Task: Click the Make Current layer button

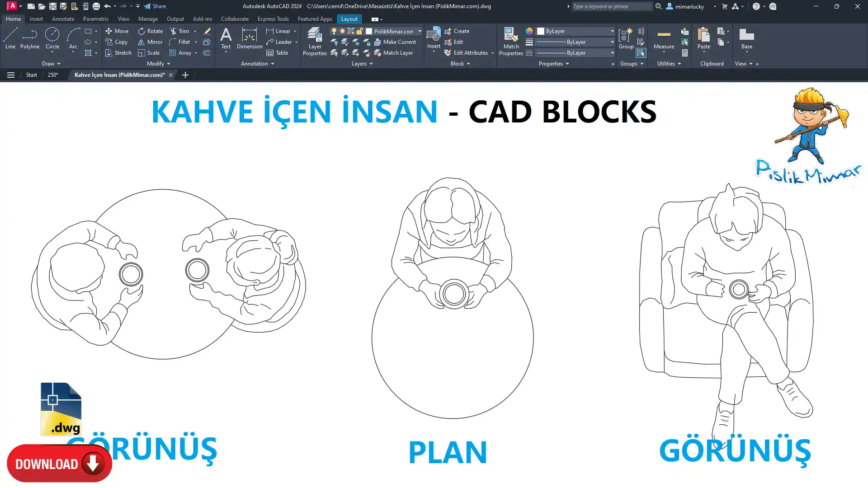Action: (x=395, y=42)
